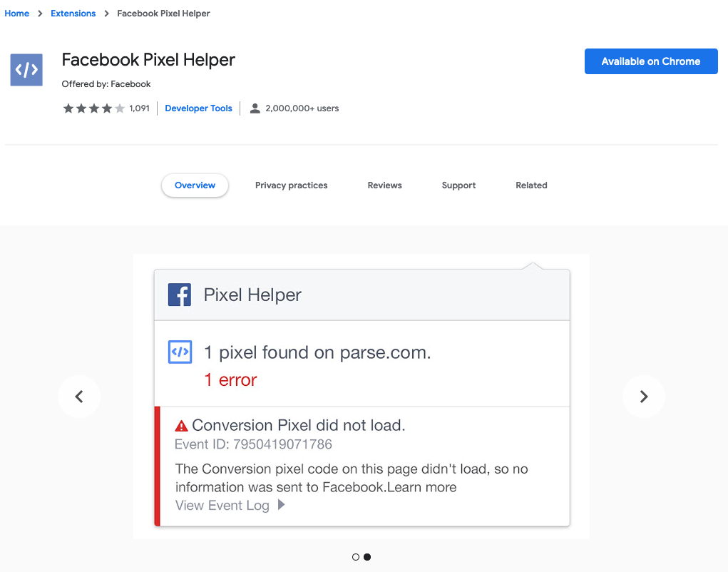Click the '1 error' red text
The image size is (728, 572).
tap(230, 379)
